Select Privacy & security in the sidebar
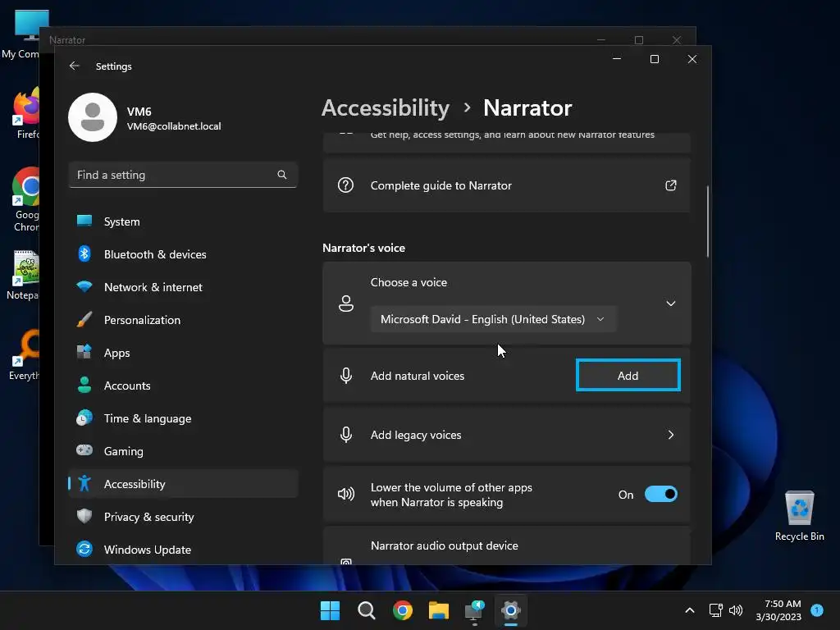 (183, 517)
